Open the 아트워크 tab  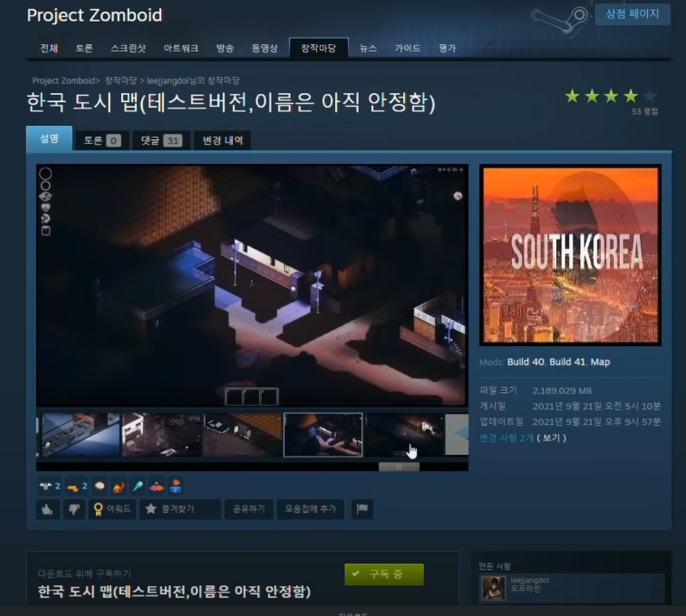181,48
